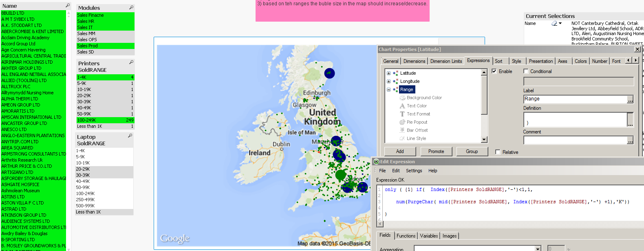Open the Label field ellipsis editor button
644x251 pixels.
click(x=630, y=99)
